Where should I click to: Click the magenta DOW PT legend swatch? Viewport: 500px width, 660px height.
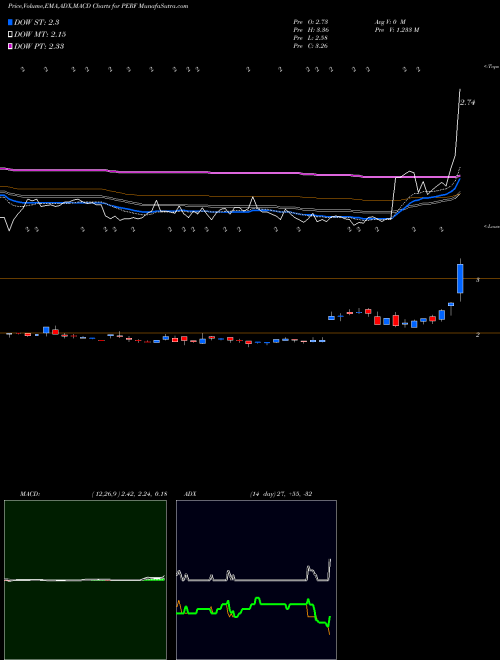[10, 46]
